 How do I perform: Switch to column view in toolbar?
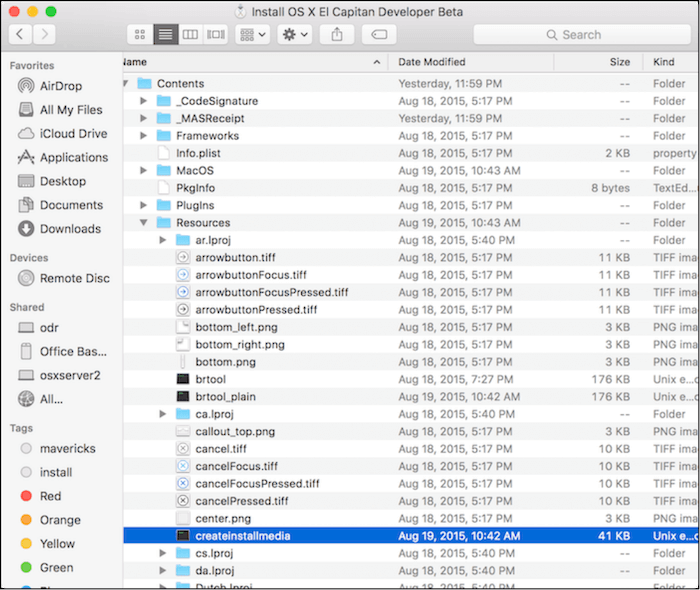pyautogui.click(x=190, y=34)
